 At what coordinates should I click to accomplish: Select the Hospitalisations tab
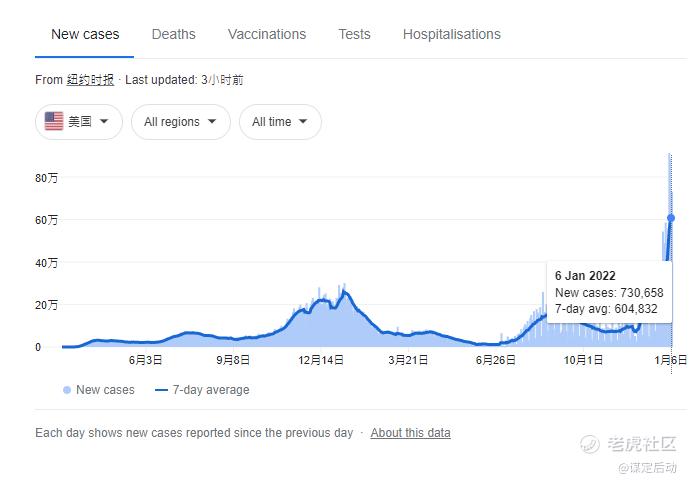click(x=452, y=34)
